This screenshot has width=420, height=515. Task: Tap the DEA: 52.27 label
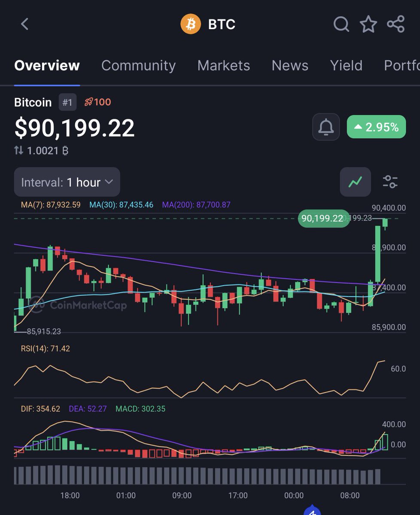[x=88, y=409]
